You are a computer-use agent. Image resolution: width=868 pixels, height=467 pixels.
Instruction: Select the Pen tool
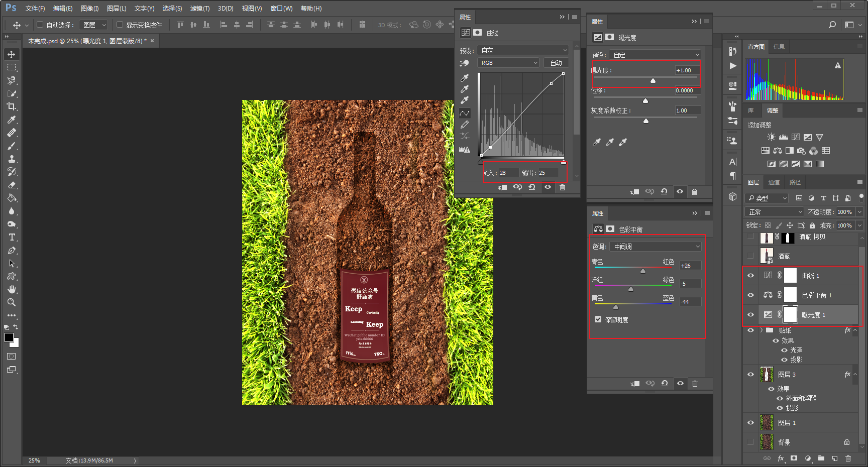(12, 250)
